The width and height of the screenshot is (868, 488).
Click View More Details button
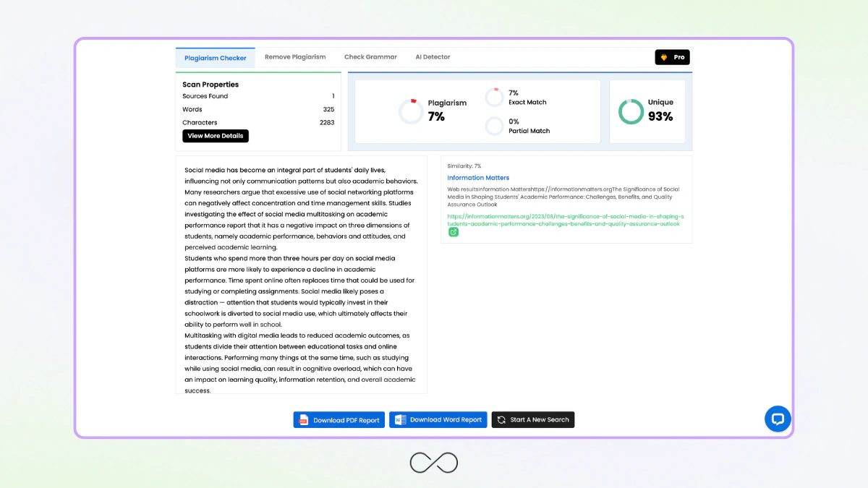pos(216,136)
